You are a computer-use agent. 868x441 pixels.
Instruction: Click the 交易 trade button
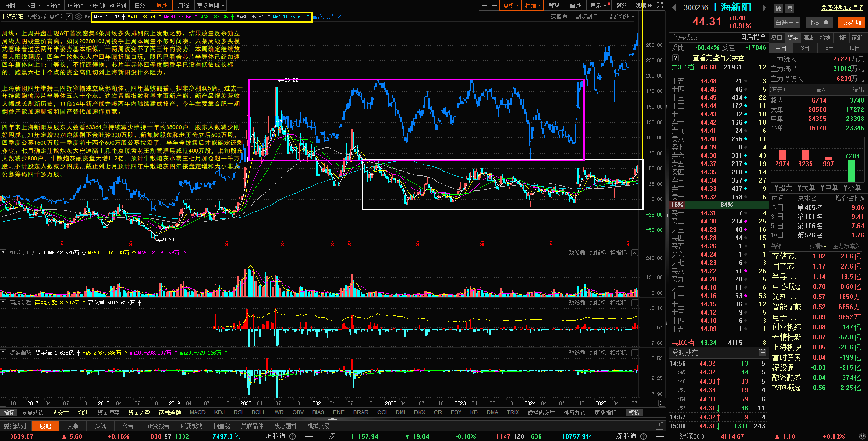click(851, 23)
